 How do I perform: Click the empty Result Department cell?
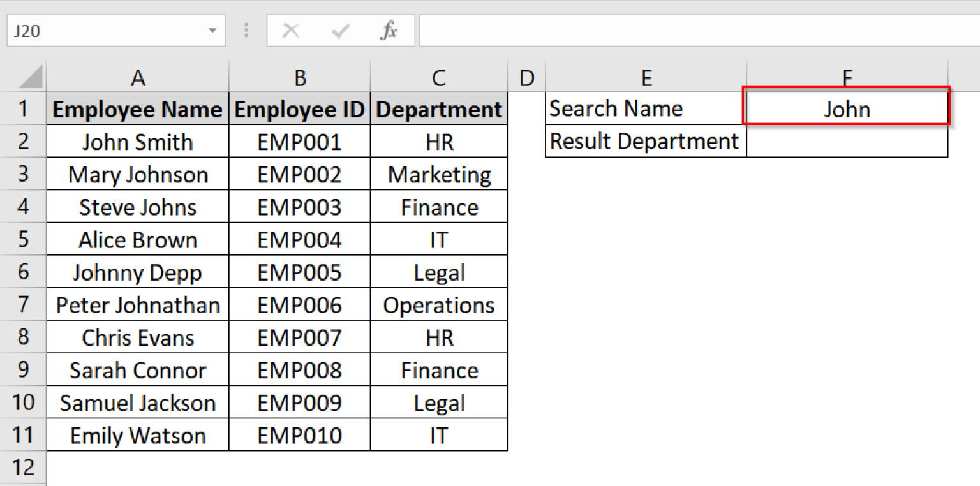coord(846,141)
